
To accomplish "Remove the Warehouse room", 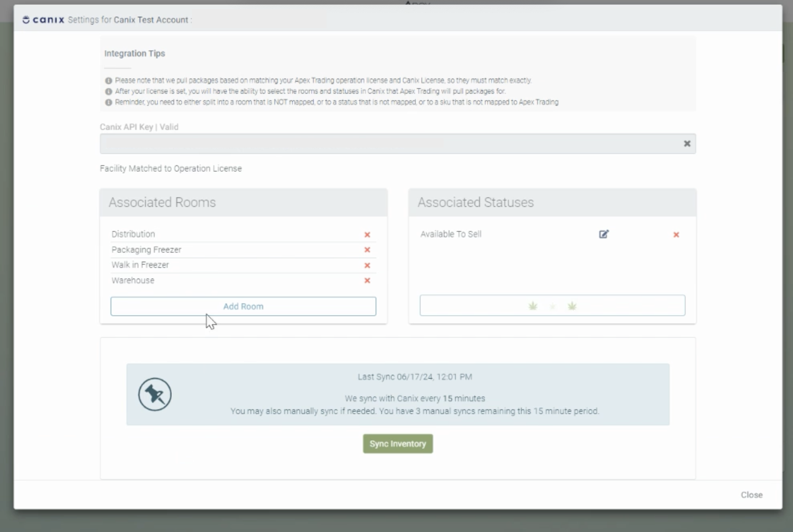I will point(367,281).
